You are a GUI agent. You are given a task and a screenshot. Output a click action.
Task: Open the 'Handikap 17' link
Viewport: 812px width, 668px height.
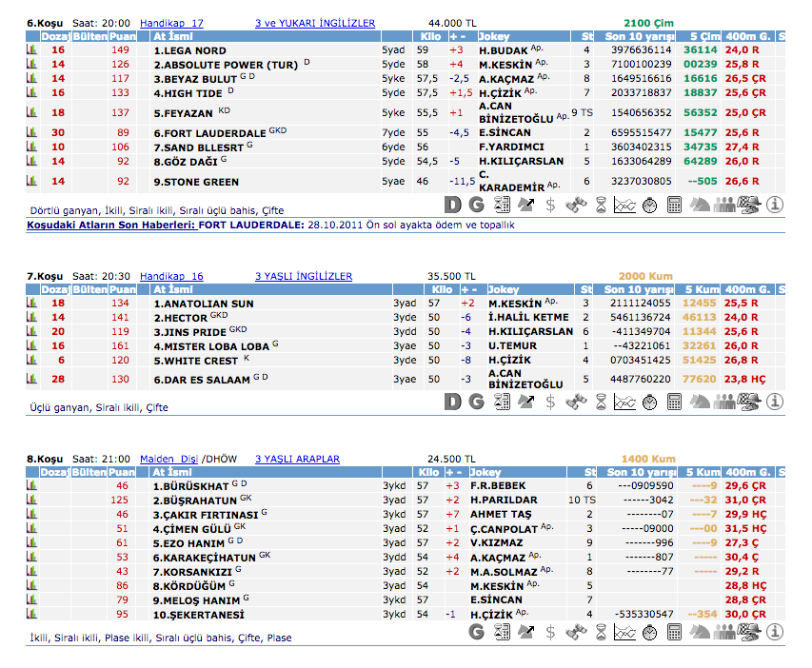(x=171, y=23)
